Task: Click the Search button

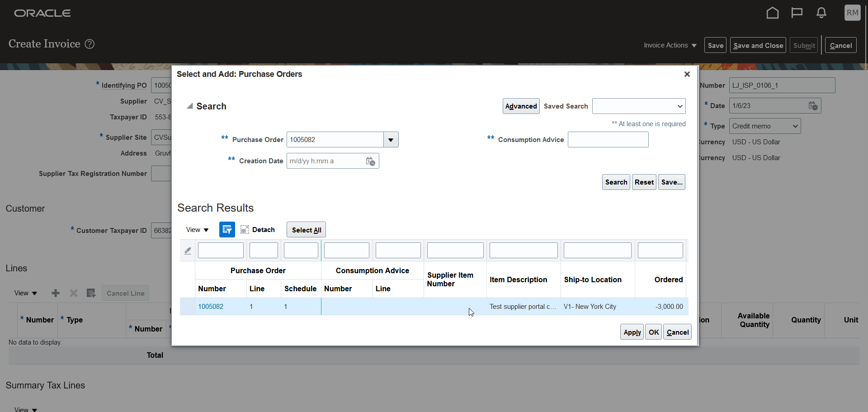Action: point(616,182)
